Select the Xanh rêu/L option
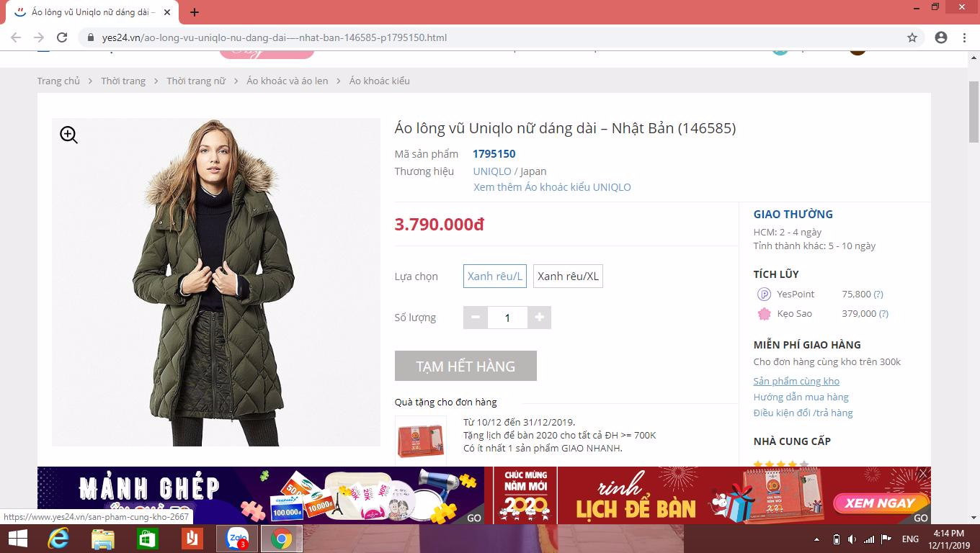Image resolution: width=980 pixels, height=553 pixels. (x=495, y=276)
